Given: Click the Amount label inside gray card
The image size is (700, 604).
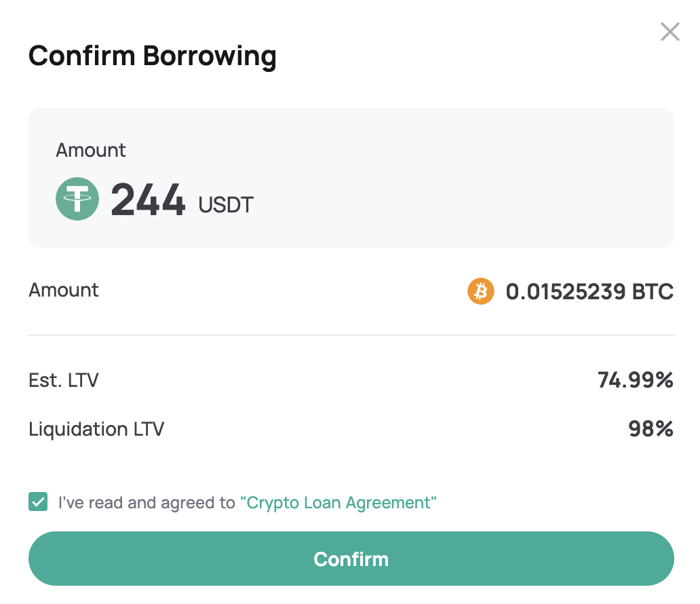Looking at the screenshot, I should point(91,150).
